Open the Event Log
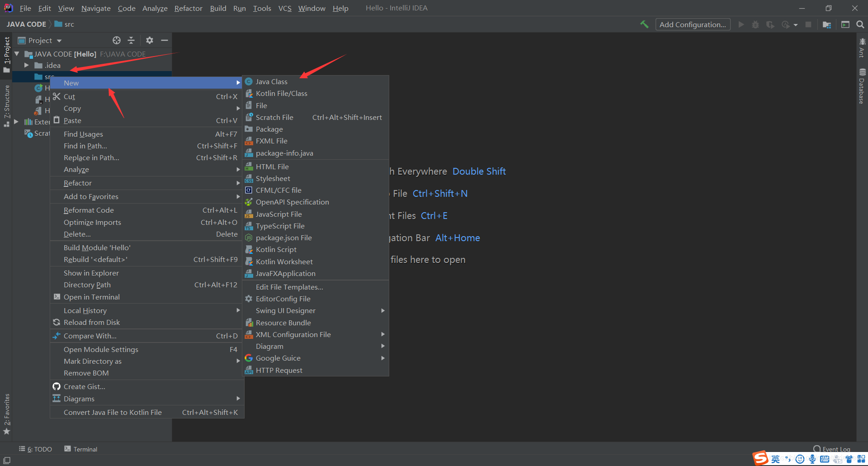The width and height of the screenshot is (868, 466). [832, 449]
